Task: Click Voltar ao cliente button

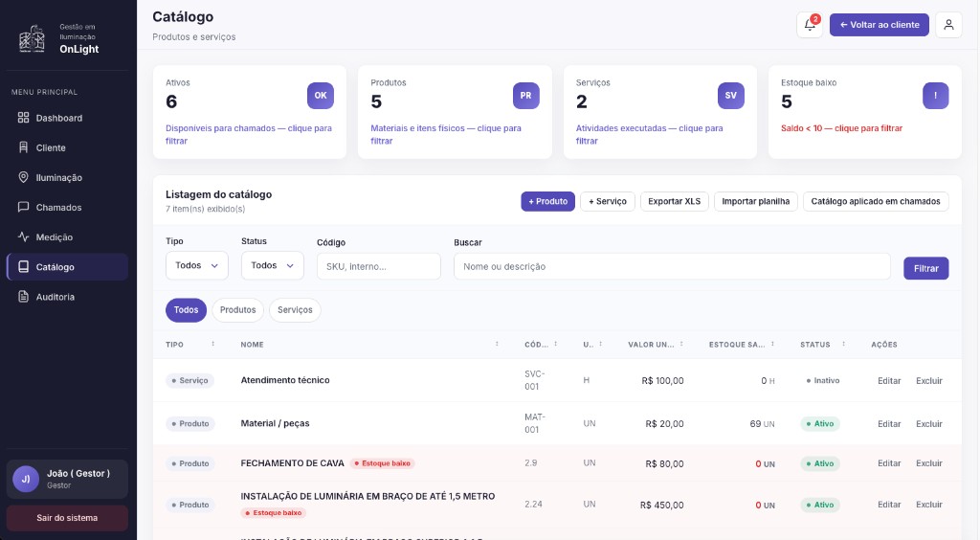Action: pyautogui.click(x=879, y=25)
